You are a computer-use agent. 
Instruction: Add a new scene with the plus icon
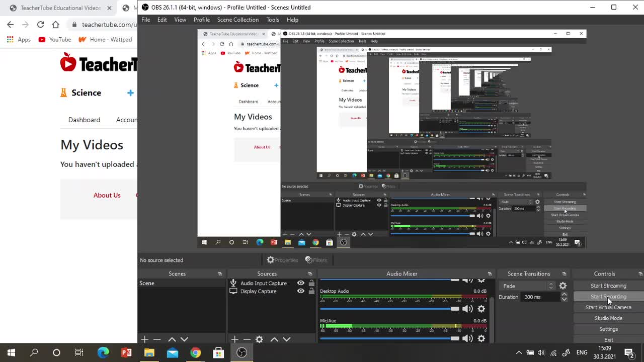(144, 339)
